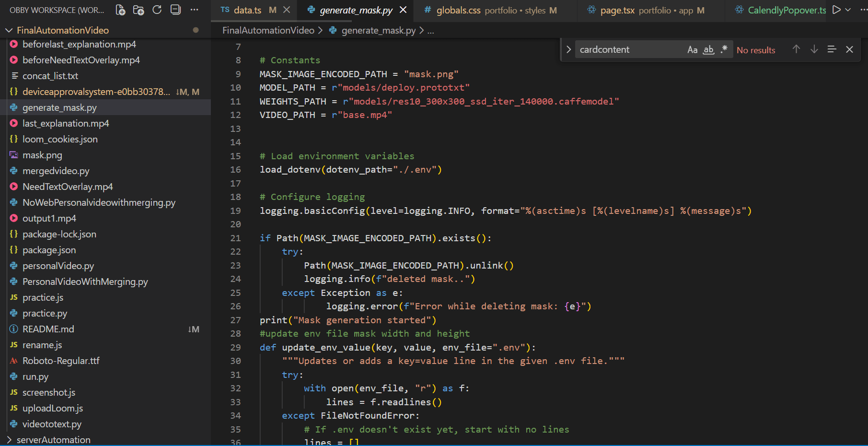The height and width of the screenshot is (446, 868).
Task: Expand the replace field in find widget
Action: 568,49
